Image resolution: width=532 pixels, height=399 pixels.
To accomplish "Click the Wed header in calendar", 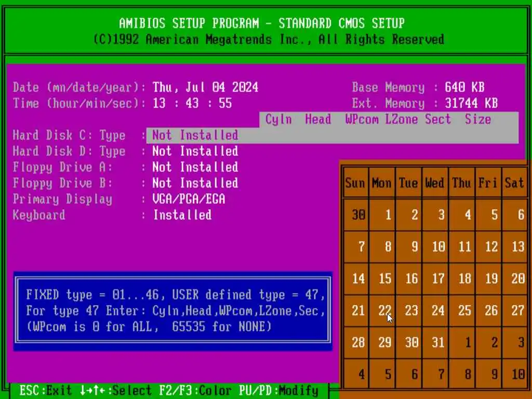I will (x=435, y=183).
